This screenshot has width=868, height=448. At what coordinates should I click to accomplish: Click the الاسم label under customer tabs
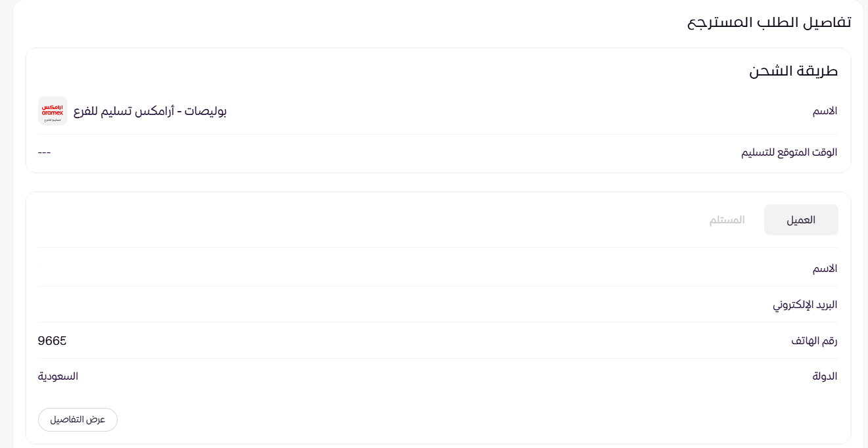coord(825,269)
